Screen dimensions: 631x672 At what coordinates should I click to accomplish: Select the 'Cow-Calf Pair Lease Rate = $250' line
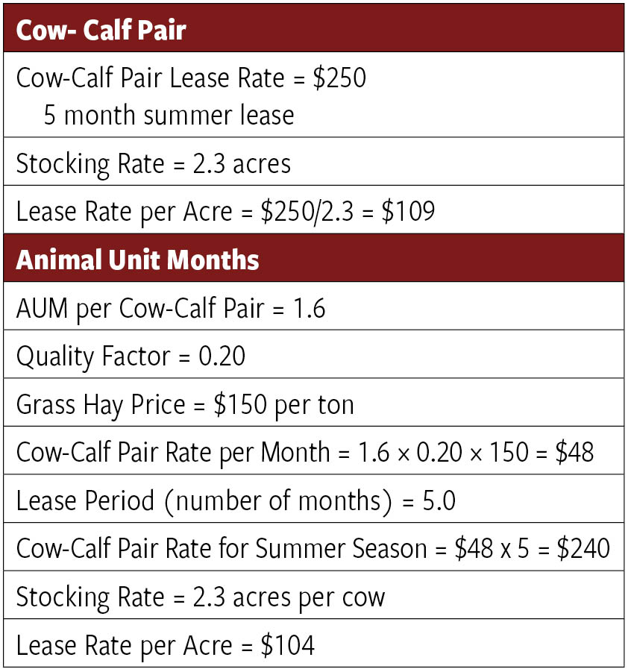[x=191, y=79]
